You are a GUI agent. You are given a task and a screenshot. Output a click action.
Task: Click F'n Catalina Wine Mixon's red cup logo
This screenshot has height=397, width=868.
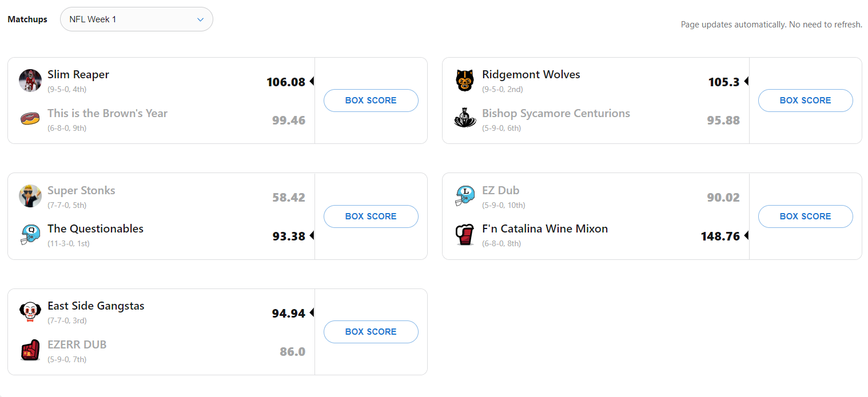pyautogui.click(x=465, y=235)
